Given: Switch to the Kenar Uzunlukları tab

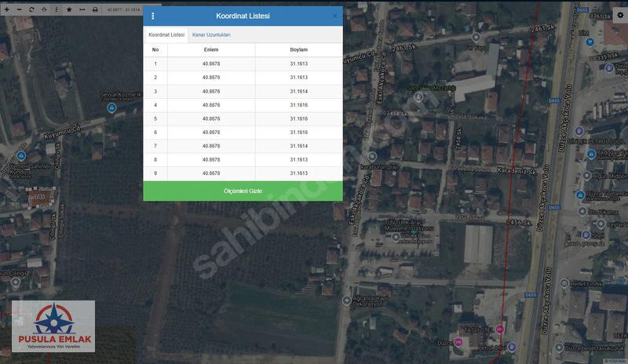Looking at the screenshot, I should 211,35.
